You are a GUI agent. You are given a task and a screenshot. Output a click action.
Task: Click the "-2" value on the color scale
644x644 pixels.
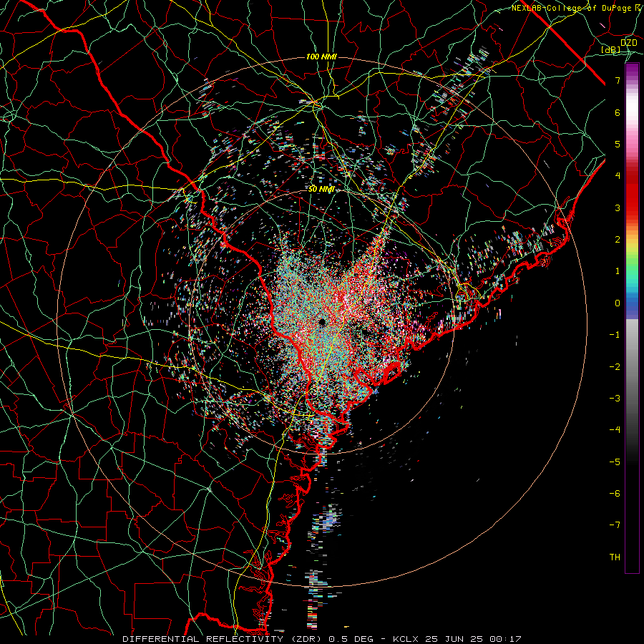click(x=615, y=367)
